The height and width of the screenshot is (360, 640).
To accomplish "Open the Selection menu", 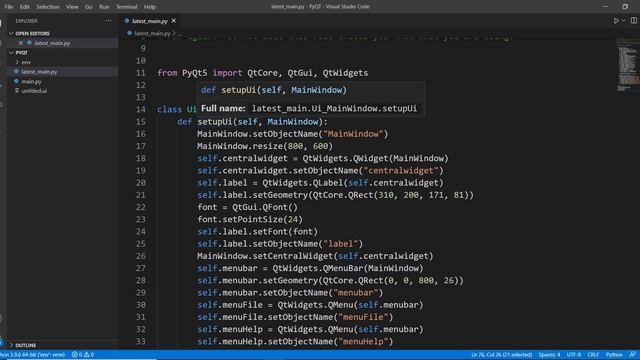I will pos(48,7).
